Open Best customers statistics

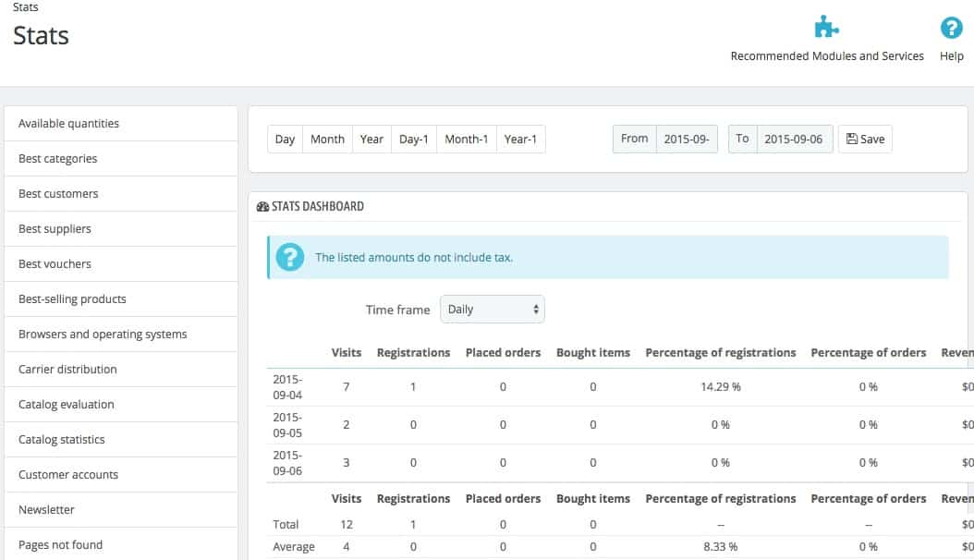pos(59,193)
